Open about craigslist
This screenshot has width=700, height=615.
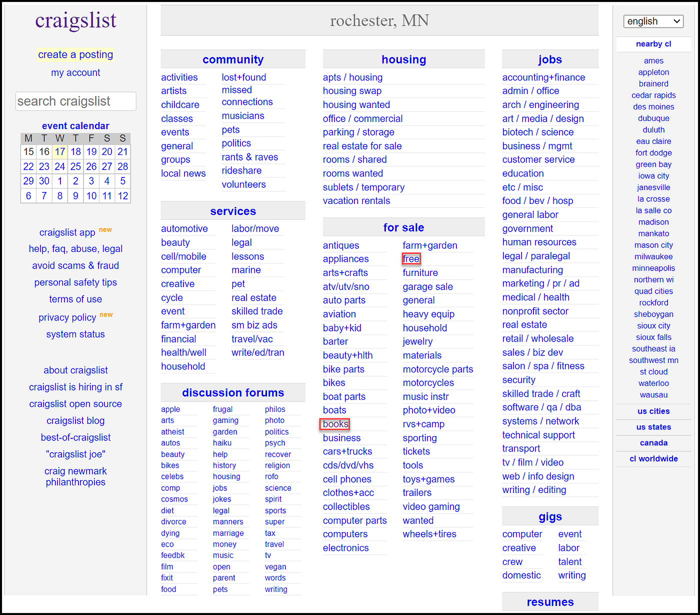75,370
